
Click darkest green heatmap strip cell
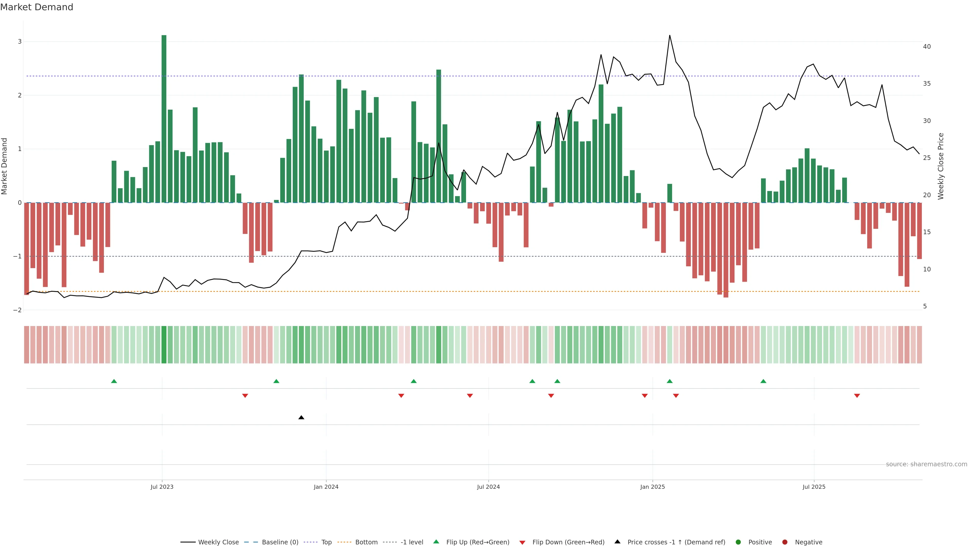164,345
